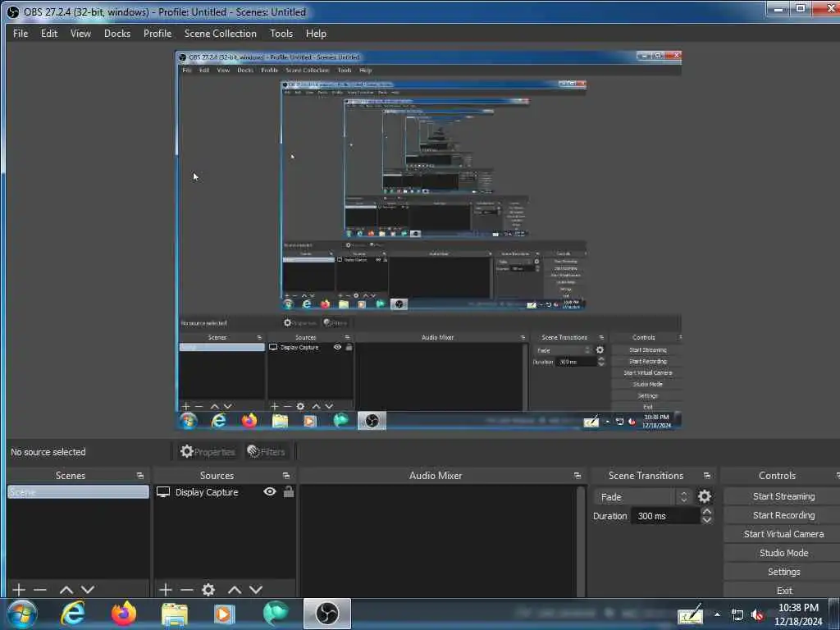
Task: Click the Filters button
Action: click(x=267, y=452)
